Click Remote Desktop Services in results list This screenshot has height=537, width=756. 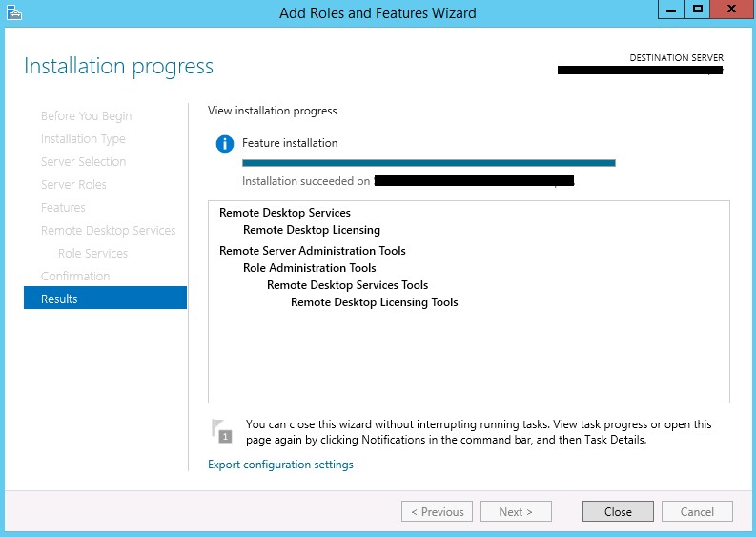pos(284,213)
